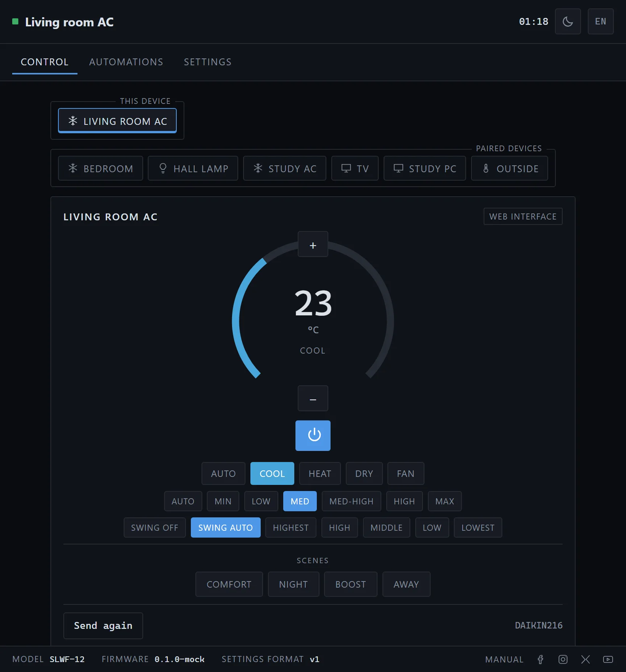Viewport: 626px width, 672px height.
Task: Activate the Night scene
Action: pos(294,584)
